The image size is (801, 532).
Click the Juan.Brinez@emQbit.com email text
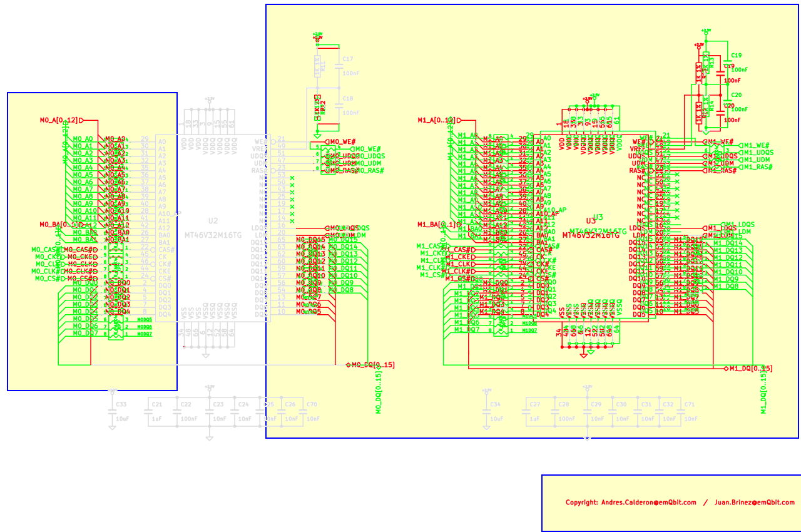[754, 503]
